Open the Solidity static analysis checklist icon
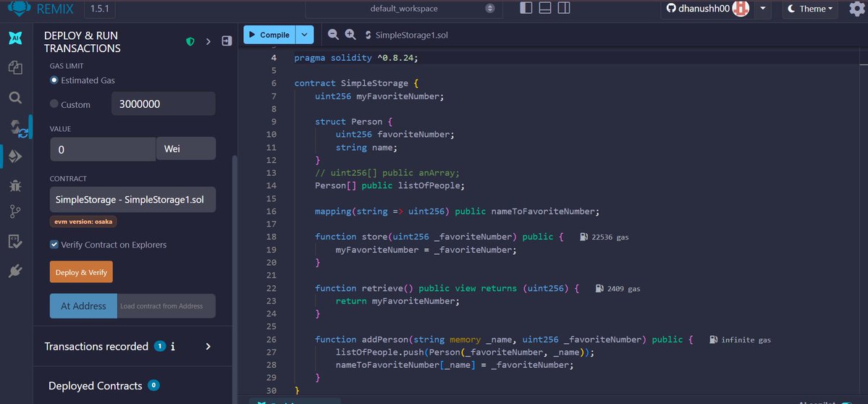The width and height of the screenshot is (868, 404). [15, 241]
